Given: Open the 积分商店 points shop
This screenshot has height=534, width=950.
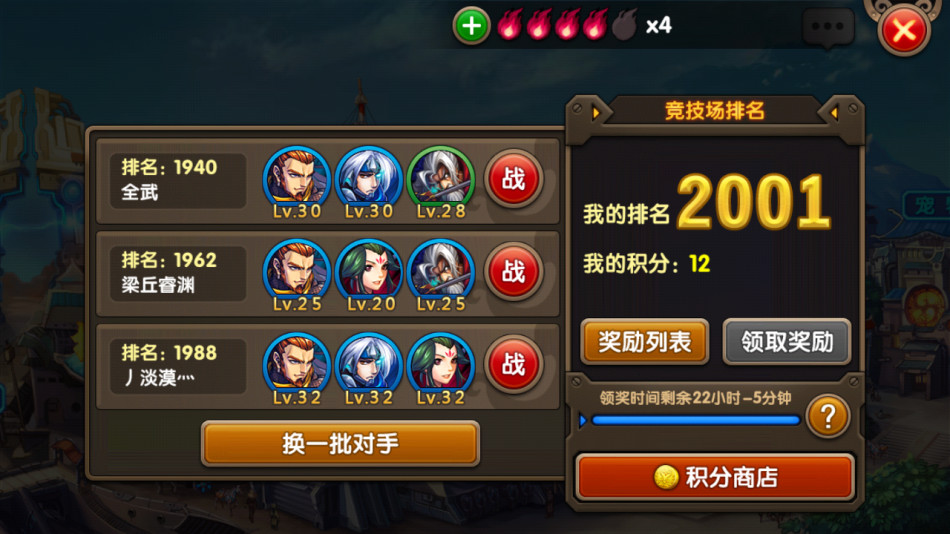Looking at the screenshot, I should coord(715,477).
